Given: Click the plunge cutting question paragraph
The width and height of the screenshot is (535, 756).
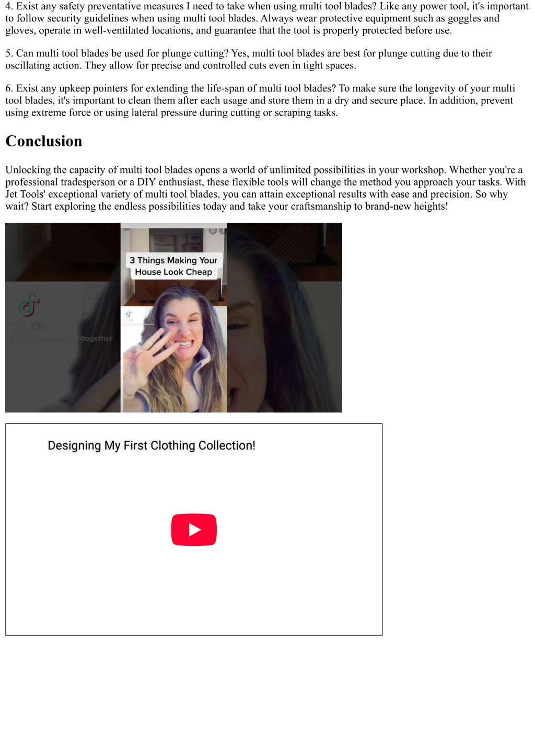Looking at the screenshot, I should (x=249, y=60).
